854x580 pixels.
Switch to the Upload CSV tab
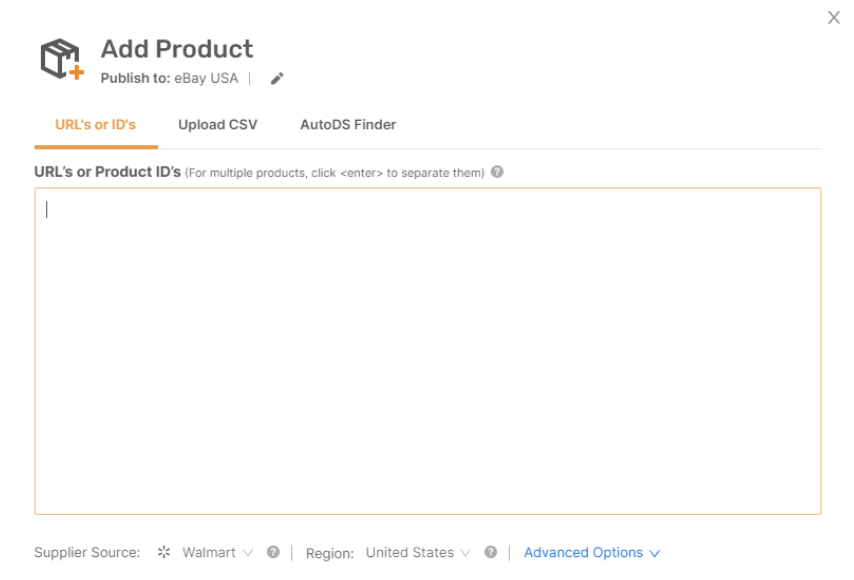pos(218,125)
